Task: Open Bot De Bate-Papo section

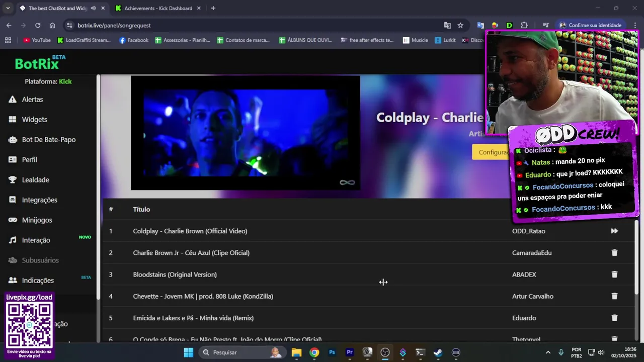Action: click(49, 140)
